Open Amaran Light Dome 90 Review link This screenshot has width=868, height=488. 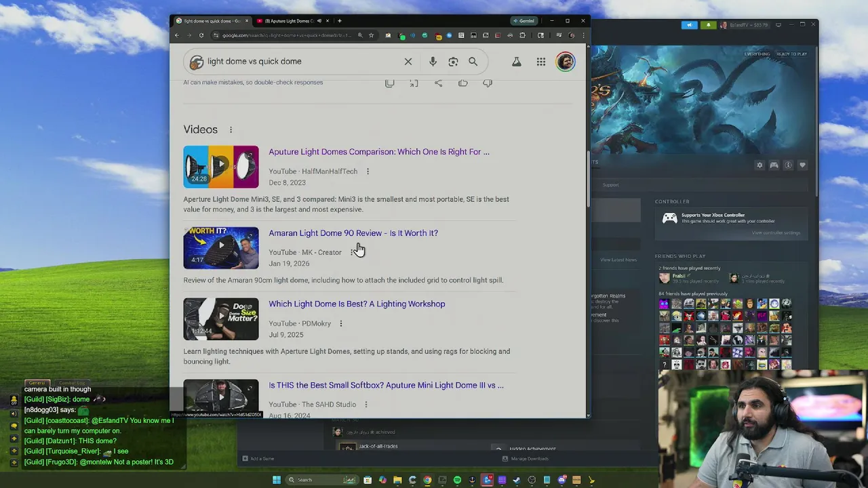[353, 233]
